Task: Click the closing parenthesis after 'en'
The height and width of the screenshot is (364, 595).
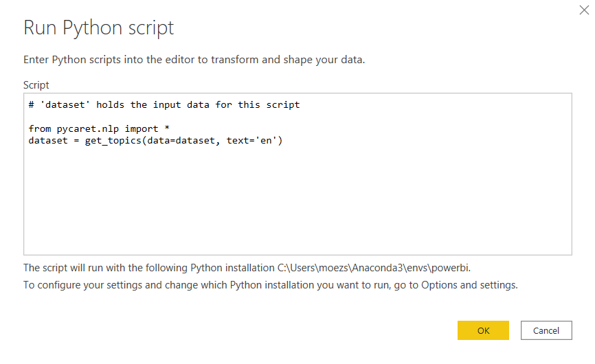Action: pos(280,140)
